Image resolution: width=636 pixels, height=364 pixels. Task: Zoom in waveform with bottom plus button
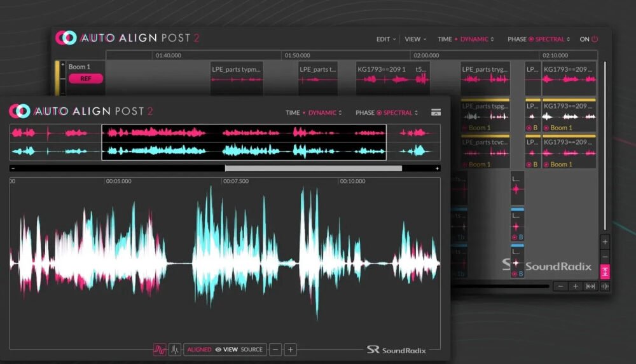click(290, 349)
